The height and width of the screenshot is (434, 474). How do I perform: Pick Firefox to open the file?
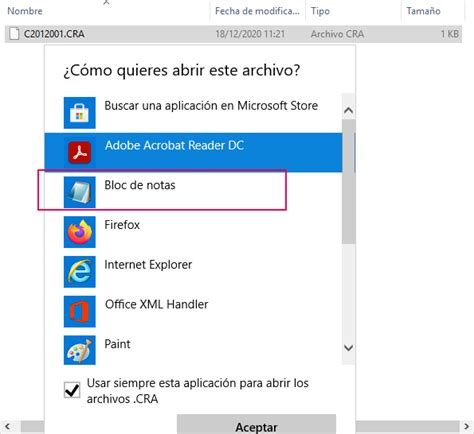[193, 232]
